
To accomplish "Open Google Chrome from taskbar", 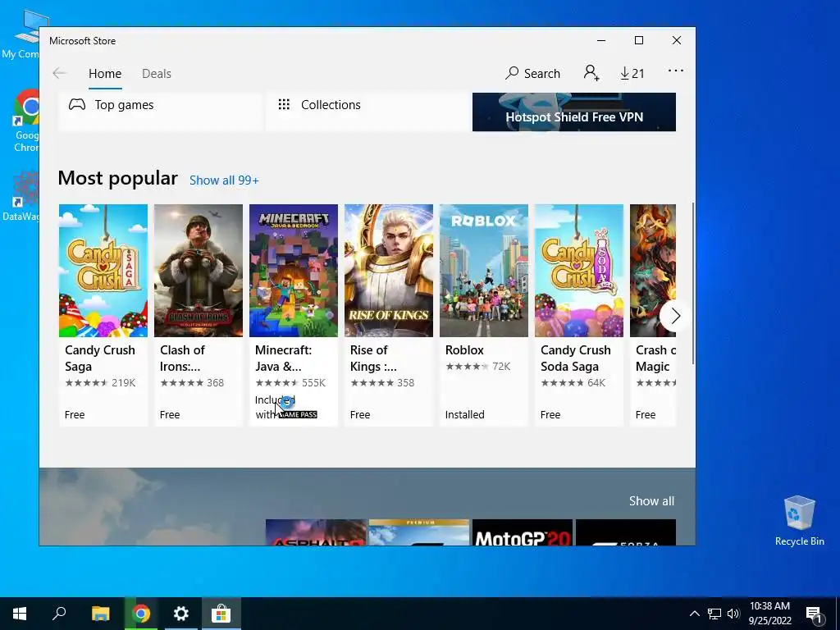I will tap(141, 614).
